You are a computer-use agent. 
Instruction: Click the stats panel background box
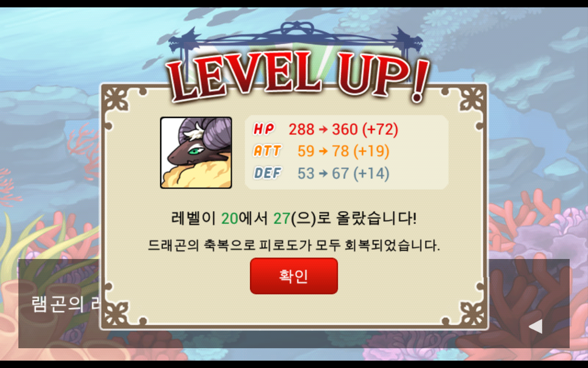tap(346, 152)
